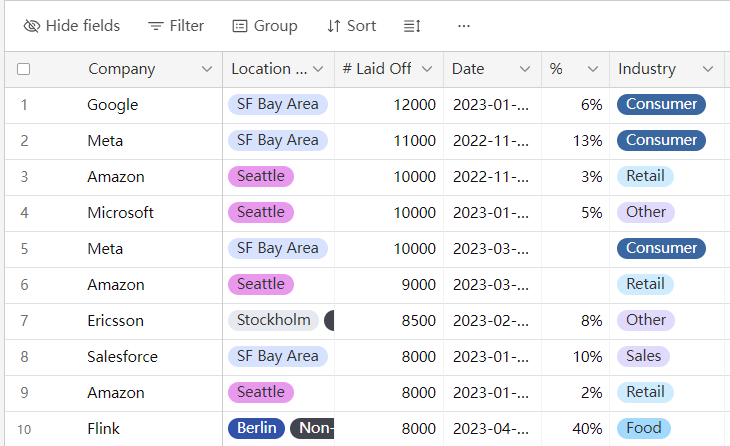Viewport: 730px width, 446px height.
Task: Click row number 1
Action: (24, 105)
